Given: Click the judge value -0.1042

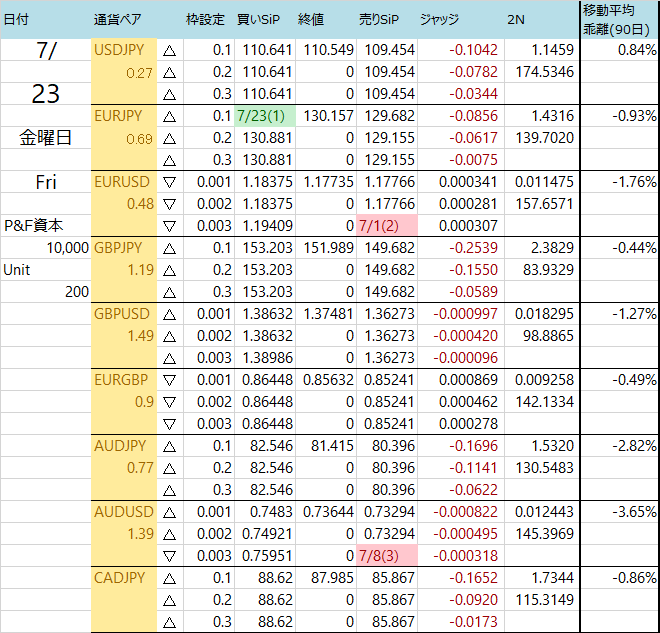Looking at the screenshot, I should [473, 50].
